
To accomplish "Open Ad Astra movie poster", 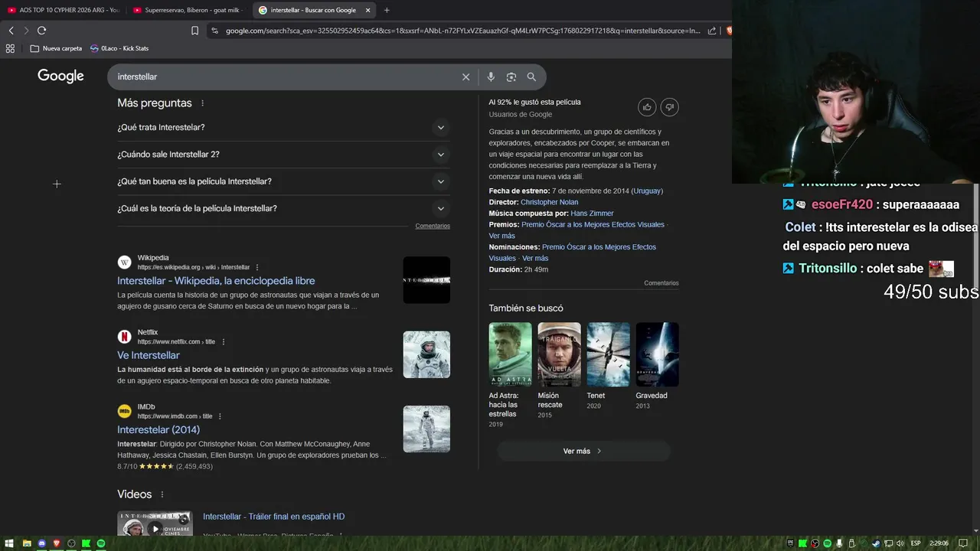I will 510,354.
